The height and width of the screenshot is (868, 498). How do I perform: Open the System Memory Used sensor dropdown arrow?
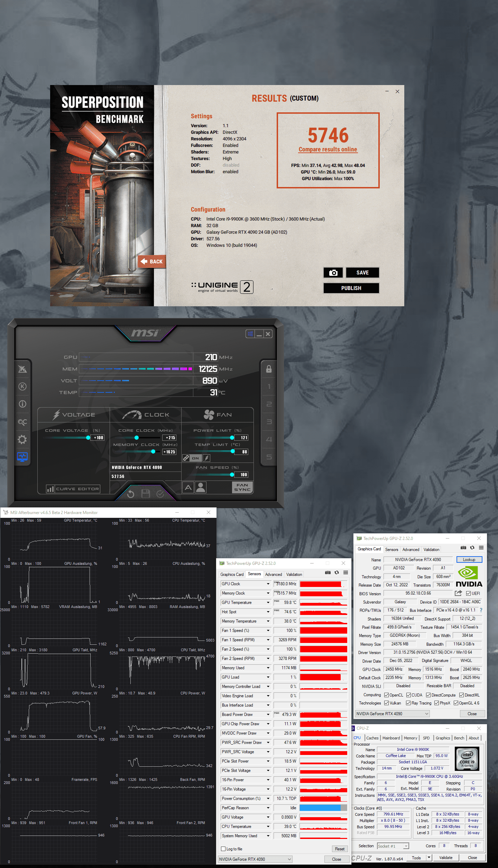point(268,836)
